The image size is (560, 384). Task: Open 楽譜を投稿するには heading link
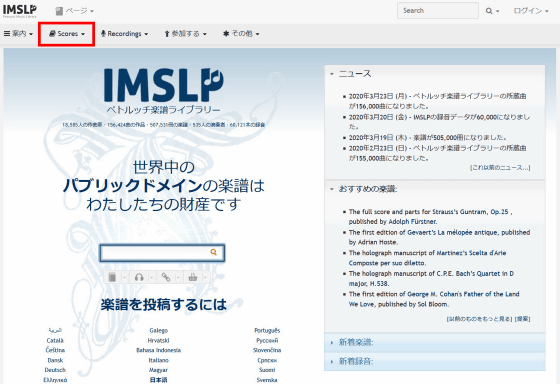[164, 305]
